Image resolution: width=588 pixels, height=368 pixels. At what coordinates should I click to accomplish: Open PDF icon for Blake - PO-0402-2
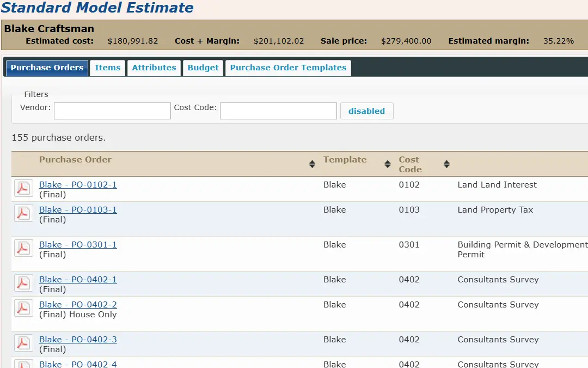[x=23, y=308]
